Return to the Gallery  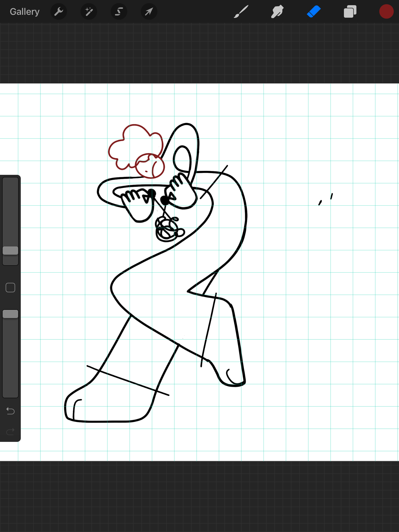pyautogui.click(x=25, y=12)
